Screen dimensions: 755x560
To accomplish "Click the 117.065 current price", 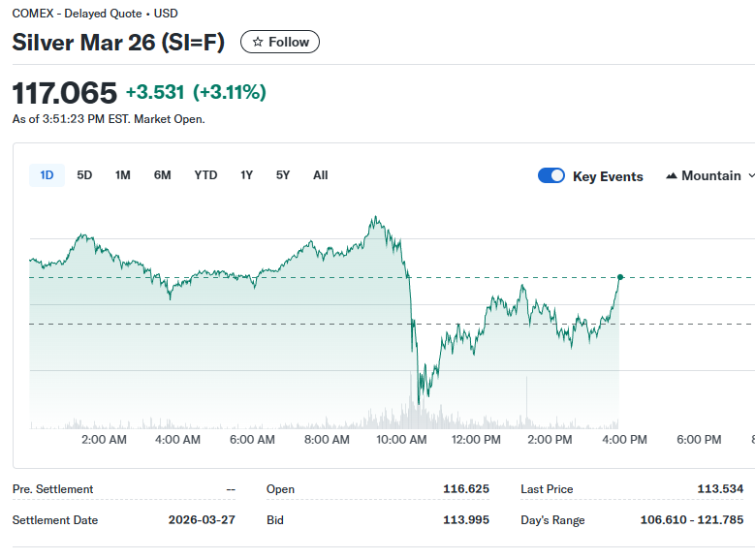I will pos(64,93).
